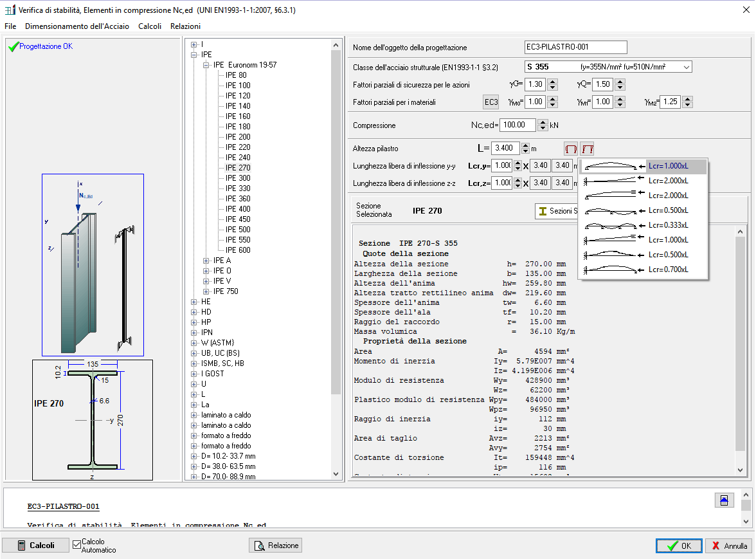Cancel with the Annulla button

[x=729, y=545]
